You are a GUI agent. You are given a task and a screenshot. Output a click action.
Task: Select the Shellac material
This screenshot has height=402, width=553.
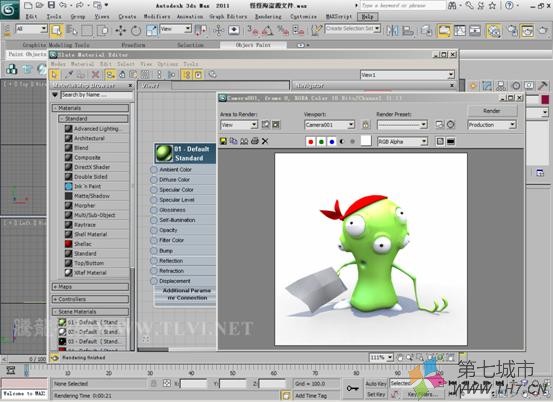click(x=83, y=244)
